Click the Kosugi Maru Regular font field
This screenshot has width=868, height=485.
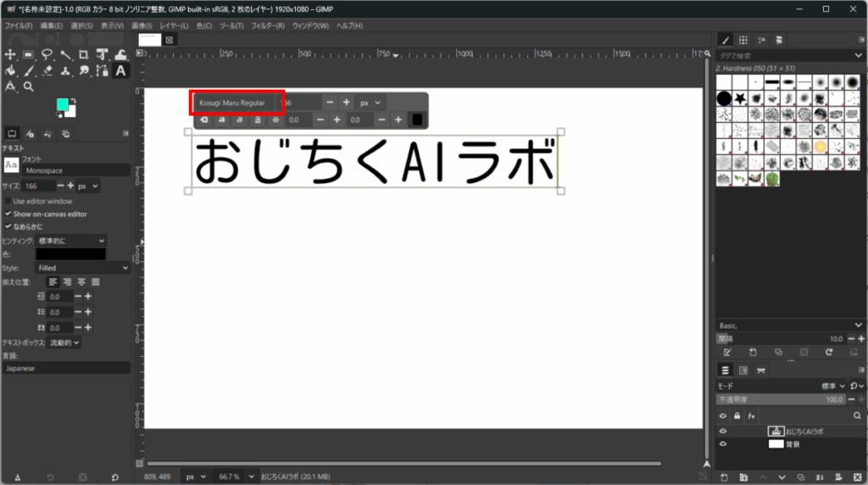point(231,103)
